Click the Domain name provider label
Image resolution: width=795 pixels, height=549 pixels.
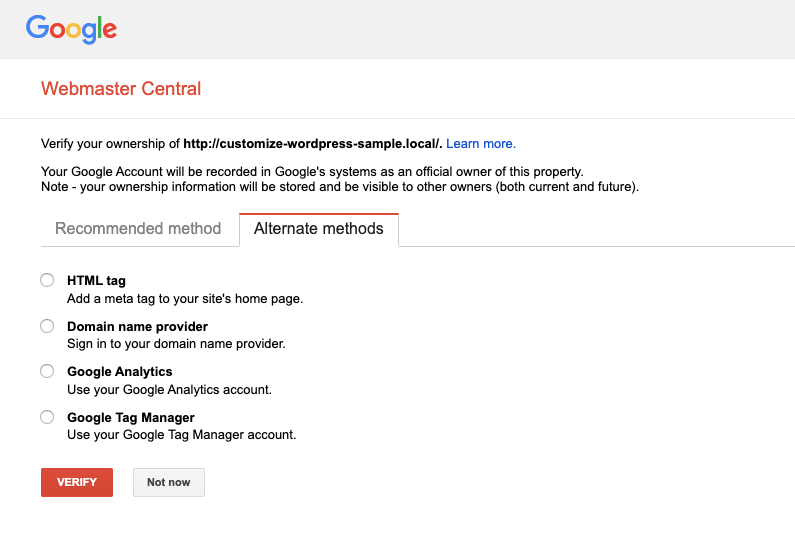click(x=137, y=326)
